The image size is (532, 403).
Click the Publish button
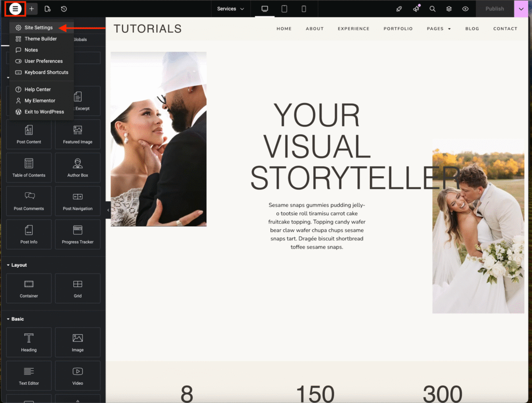click(495, 9)
